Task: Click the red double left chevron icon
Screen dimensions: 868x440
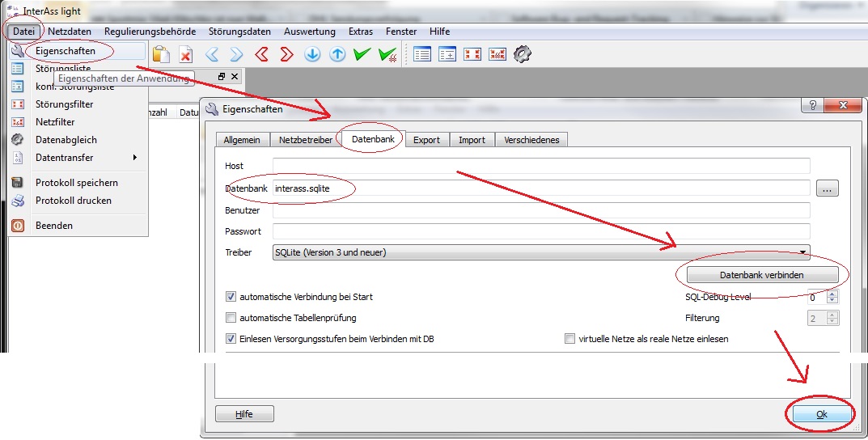Action: (262, 54)
